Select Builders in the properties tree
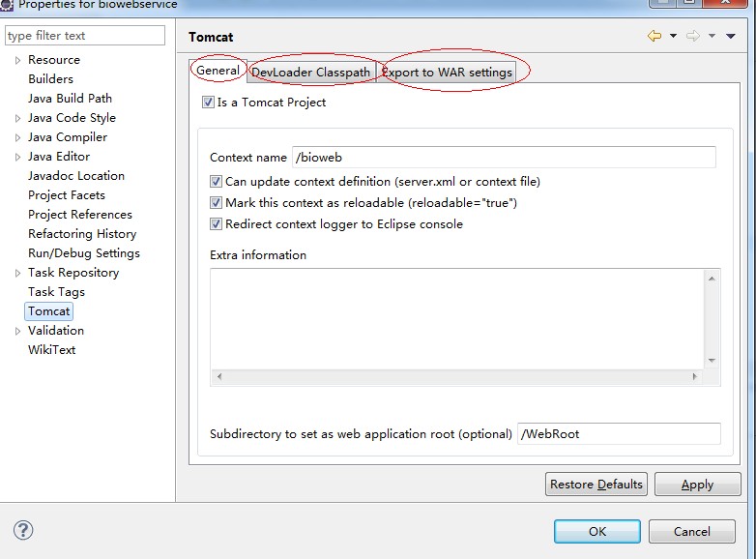 click(50, 79)
